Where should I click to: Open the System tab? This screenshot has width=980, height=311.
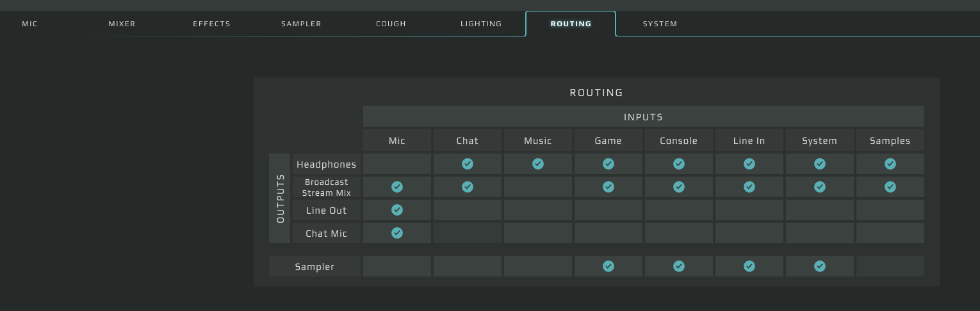coord(660,24)
